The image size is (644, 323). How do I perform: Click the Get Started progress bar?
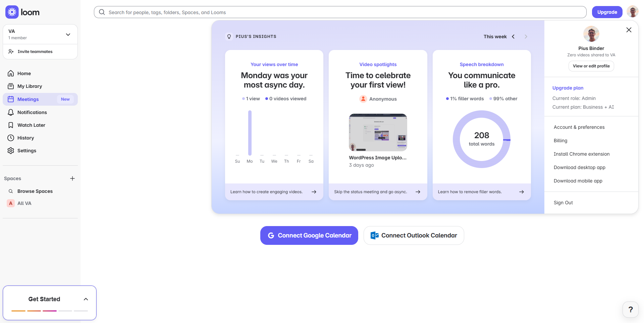click(50, 311)
